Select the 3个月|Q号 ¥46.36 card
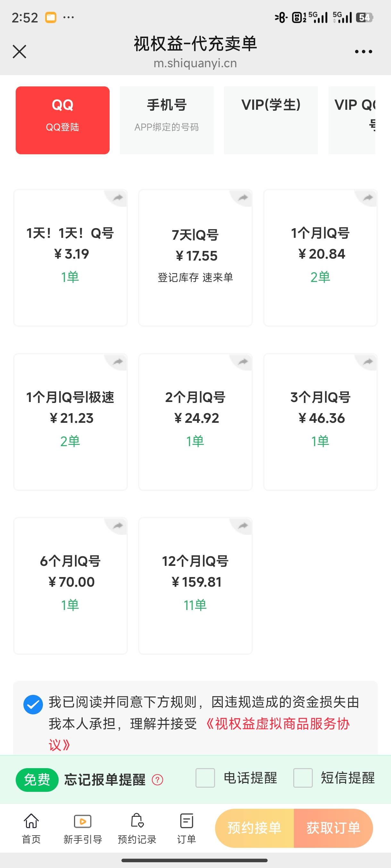The height and width of the screenshot is (868, 391). (320, 422)
